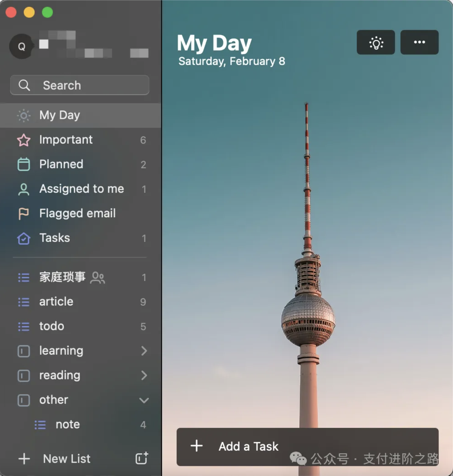Viewport: 453px width, 476px height.
Task: Open the todo list
Action: (x=52, y=326)
